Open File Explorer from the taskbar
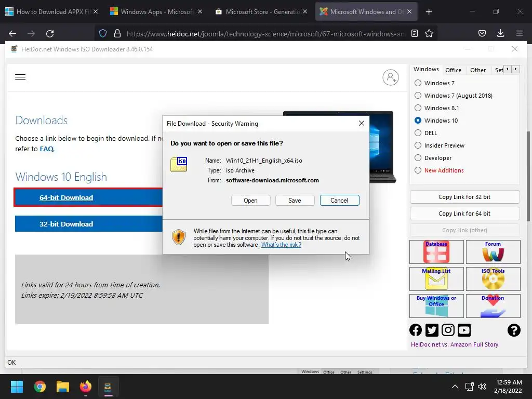This screenshot has width=532, height=399. (x=63, y=387)
